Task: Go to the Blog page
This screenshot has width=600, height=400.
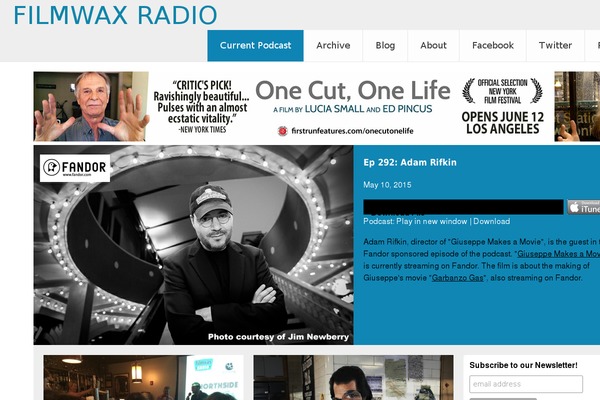Action: (385, 46)
